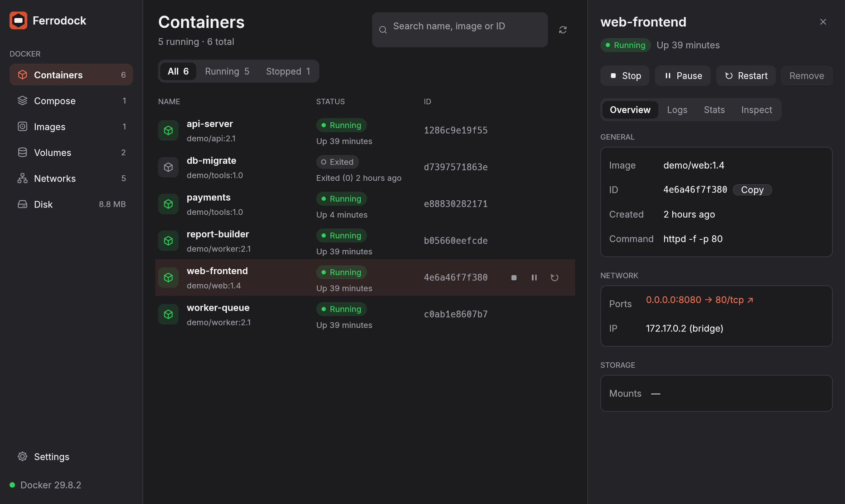Pause web-frontend using the row pause icon
The image size is (845, 504).
tap(534, 277)
